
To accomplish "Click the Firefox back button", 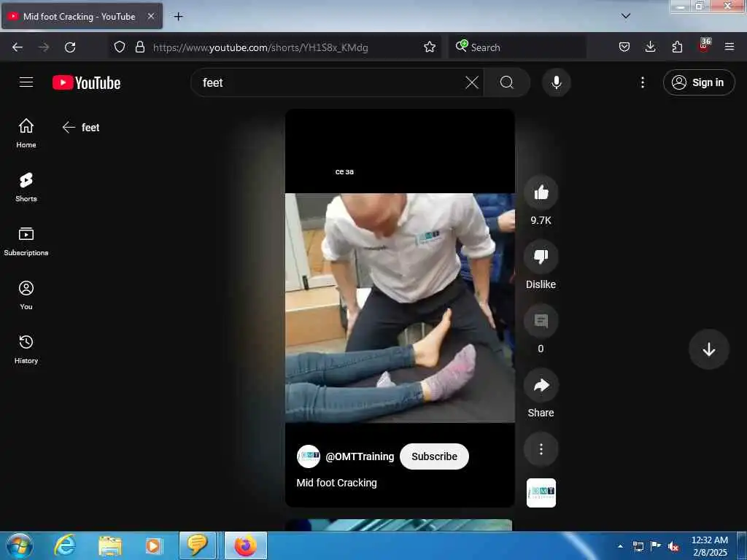I will [x=18, y=47].
